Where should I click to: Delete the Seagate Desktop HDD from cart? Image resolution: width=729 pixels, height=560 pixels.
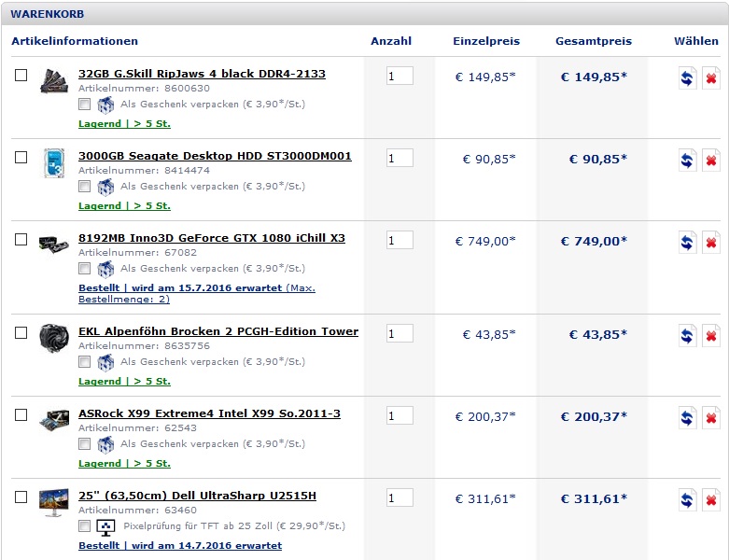[710, 161]
